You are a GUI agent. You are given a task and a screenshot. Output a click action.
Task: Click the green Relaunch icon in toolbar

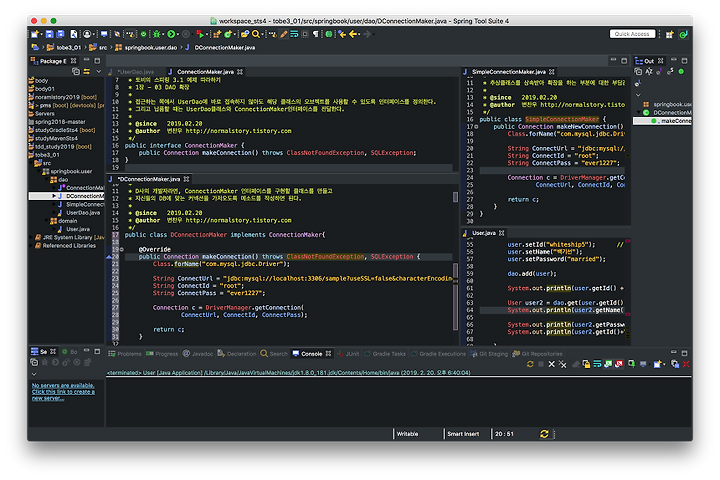144,34
